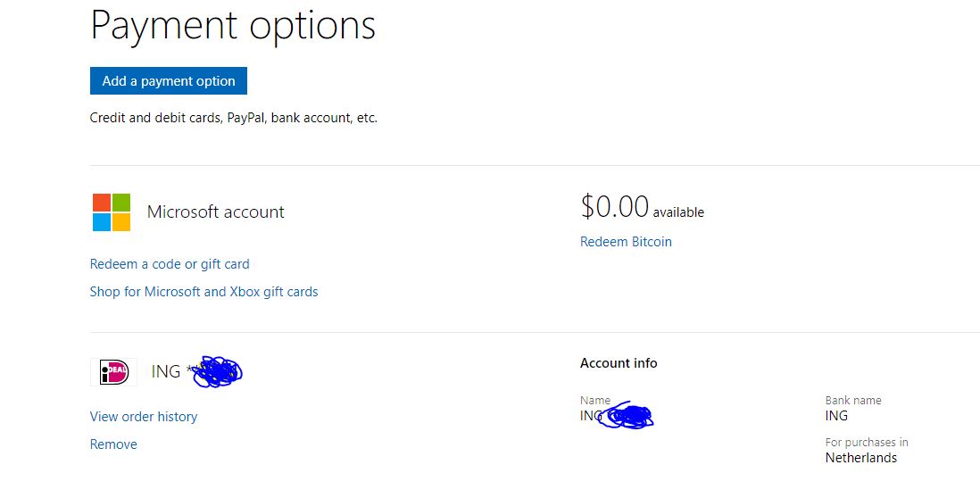Screen dimensions: 980x498
Task: Click the word available beside the balance
Action: [x=678, y=212]
